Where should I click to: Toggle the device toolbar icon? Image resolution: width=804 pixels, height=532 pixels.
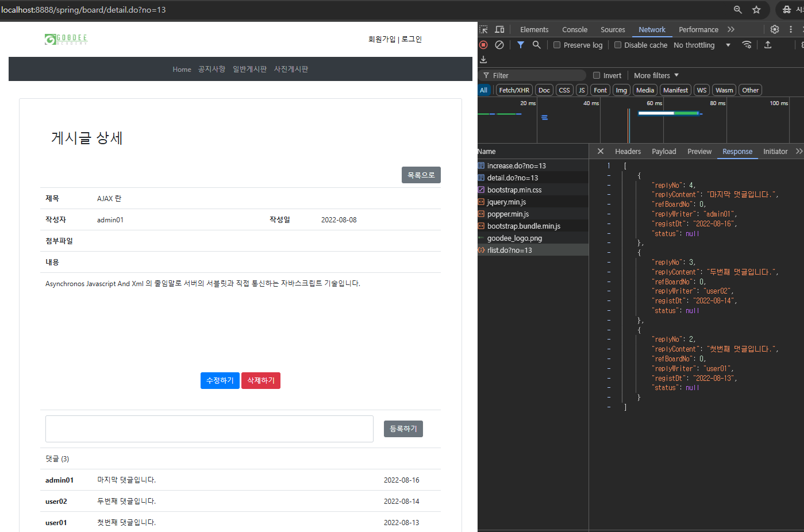point(499,29)
